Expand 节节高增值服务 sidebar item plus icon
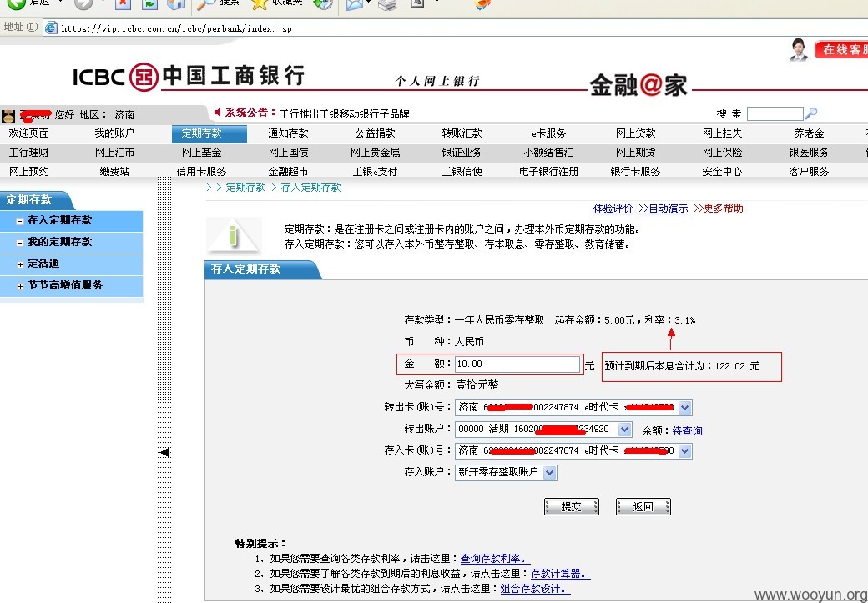868x603 pixels. (x=20, y=286)
